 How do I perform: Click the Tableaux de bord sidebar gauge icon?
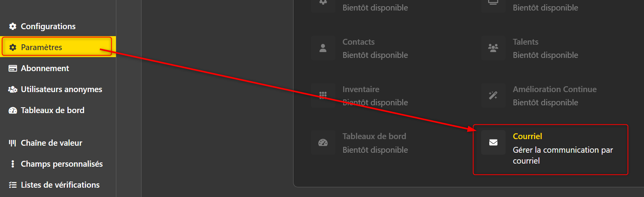[13, 110]
